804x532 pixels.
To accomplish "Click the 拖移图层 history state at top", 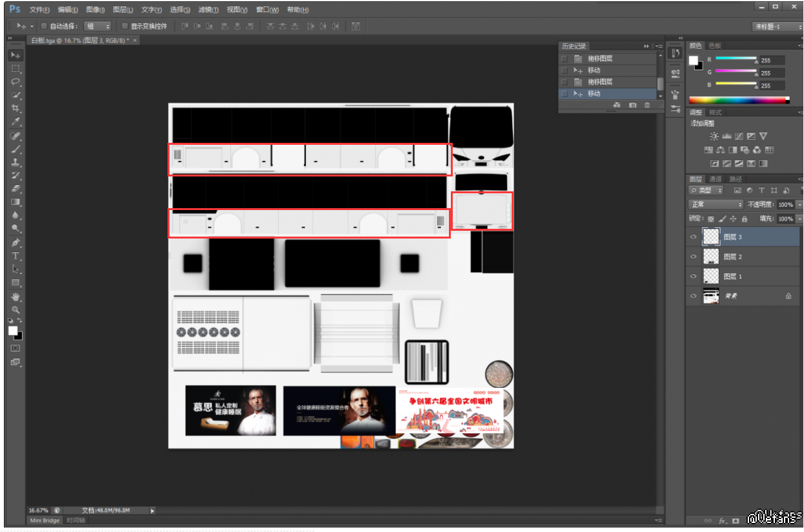I will coord(600,58).
